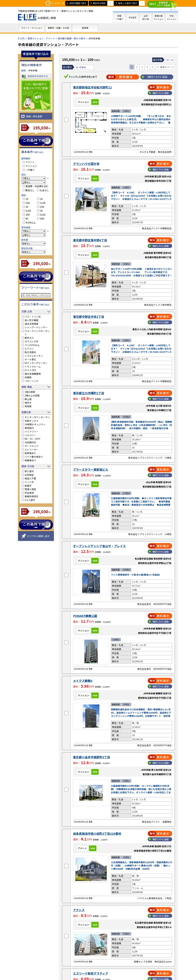Open プラーズタワー東新宿ビル photo thumbnail

click(91, 505)
